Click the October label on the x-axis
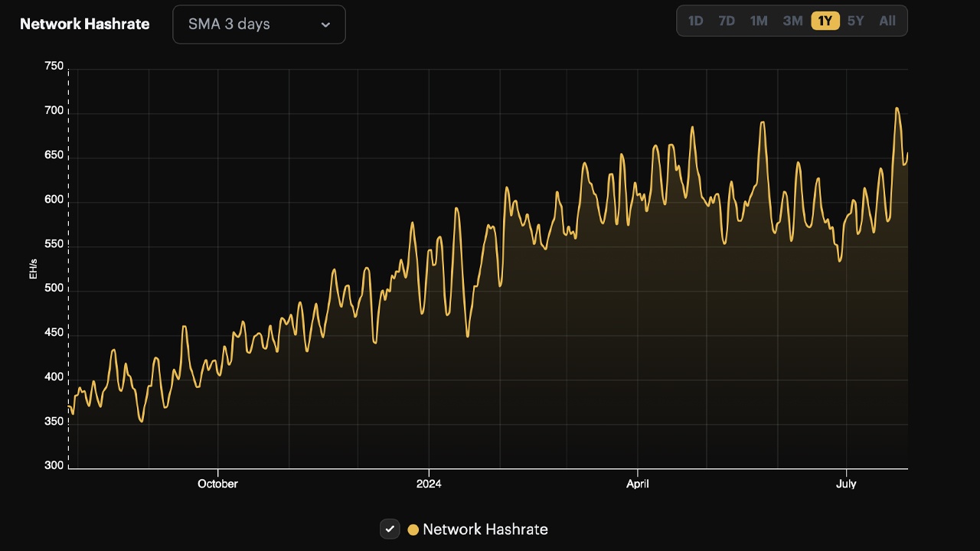Viewport: 980px width, 551px height. pyautogui.click(x=217, y=484)
